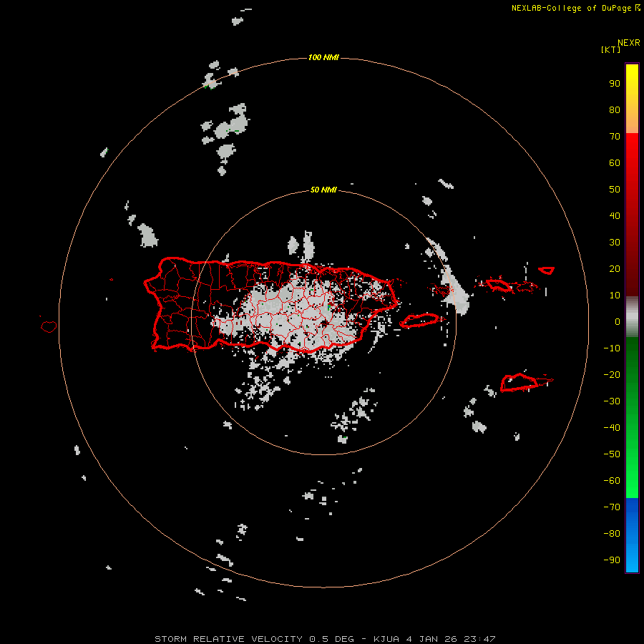Click the yellow top segment of the color bar
The width and height of the screenshot is (644, 644).
click(632, 99)
